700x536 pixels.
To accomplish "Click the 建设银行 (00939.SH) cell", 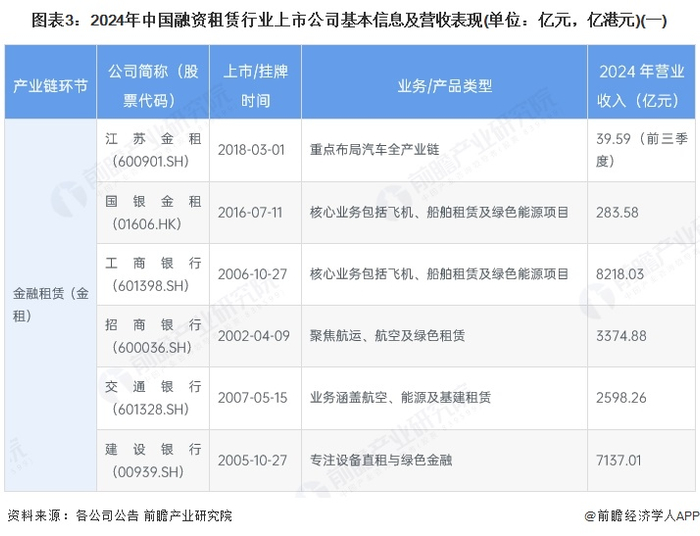I will 153,461.
